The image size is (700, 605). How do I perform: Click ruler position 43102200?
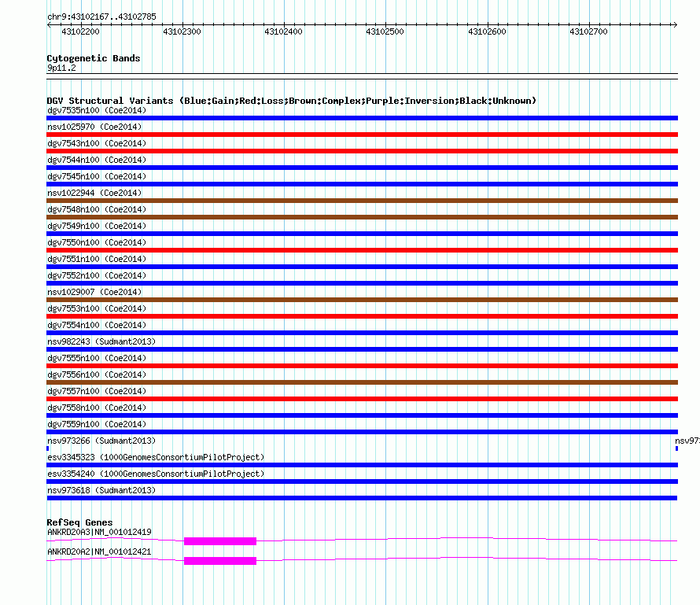pyautogui.click(x=80, y=31)
